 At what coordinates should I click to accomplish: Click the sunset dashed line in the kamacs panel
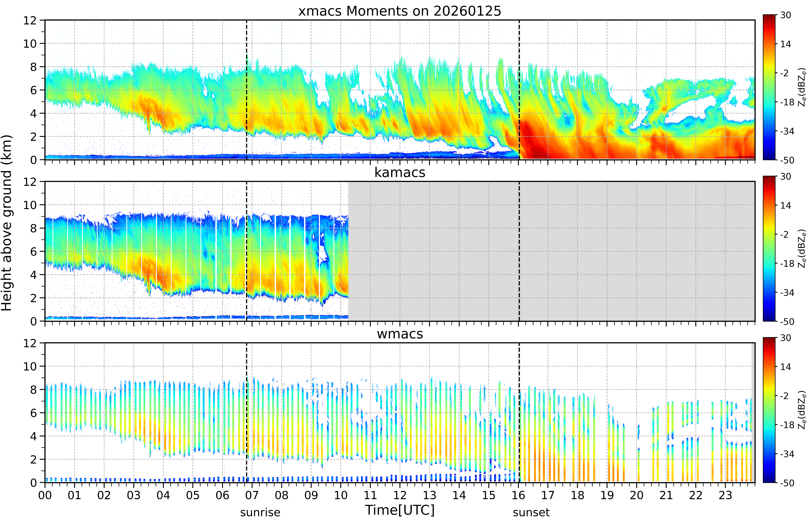coord(519,251)
